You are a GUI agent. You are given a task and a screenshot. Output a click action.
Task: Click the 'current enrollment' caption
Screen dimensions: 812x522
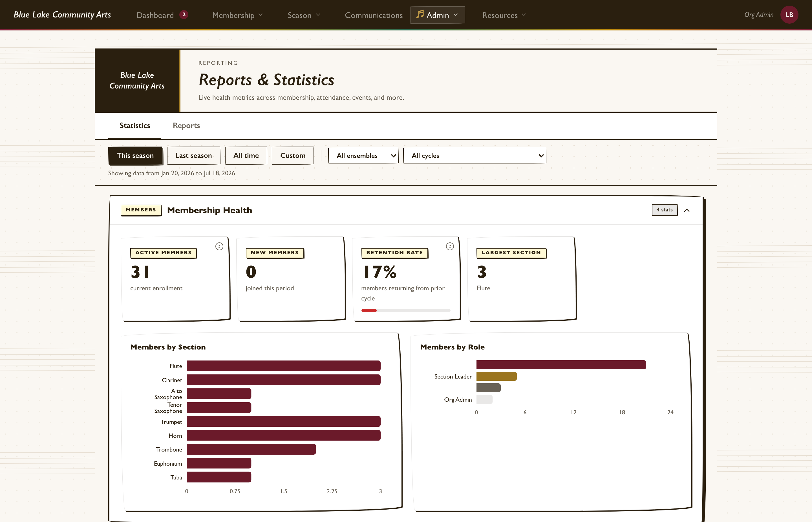pos(156,288)
